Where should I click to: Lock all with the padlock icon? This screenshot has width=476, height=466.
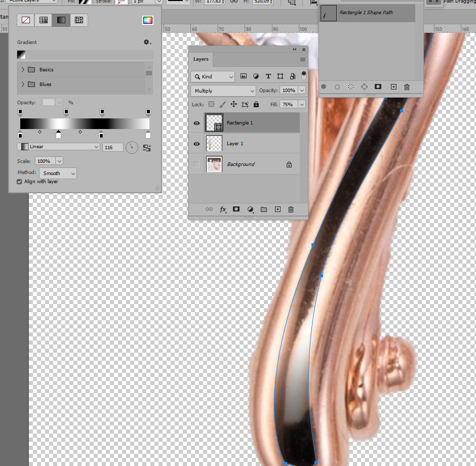[256, 104]
